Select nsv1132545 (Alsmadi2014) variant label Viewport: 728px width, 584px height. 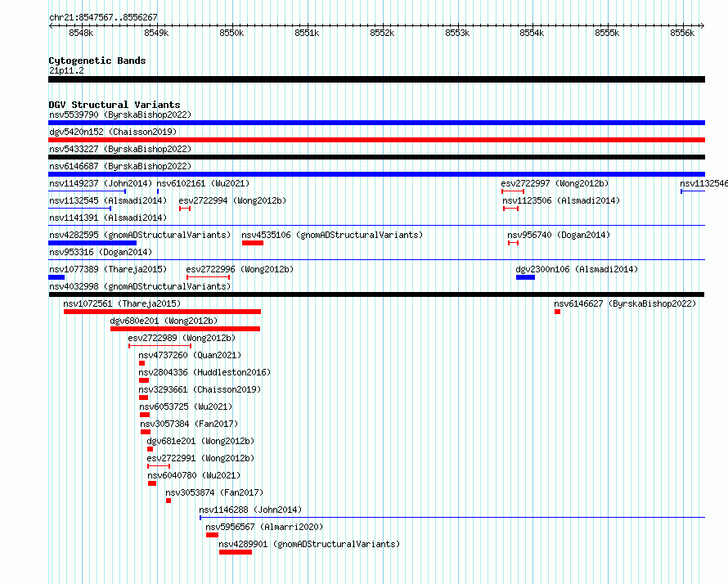tap(108, 200)
